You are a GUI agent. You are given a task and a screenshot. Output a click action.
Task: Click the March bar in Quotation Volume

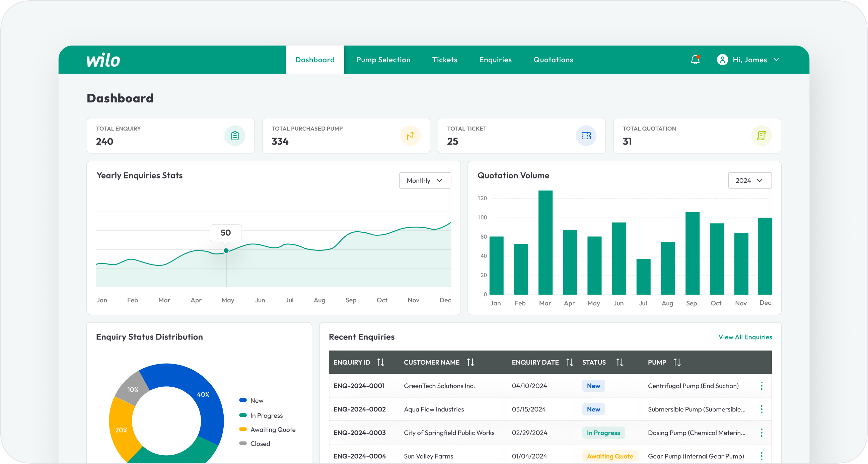pos(545,243)
